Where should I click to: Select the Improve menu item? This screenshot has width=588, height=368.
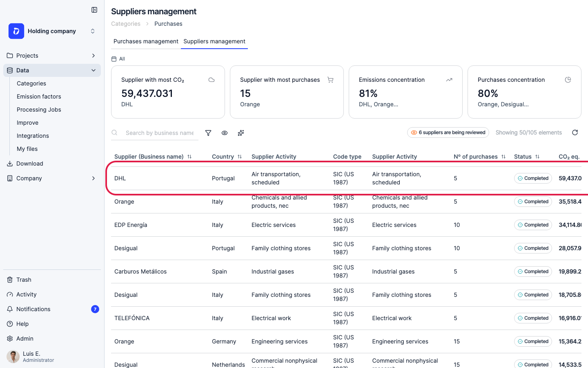point(27,123)
